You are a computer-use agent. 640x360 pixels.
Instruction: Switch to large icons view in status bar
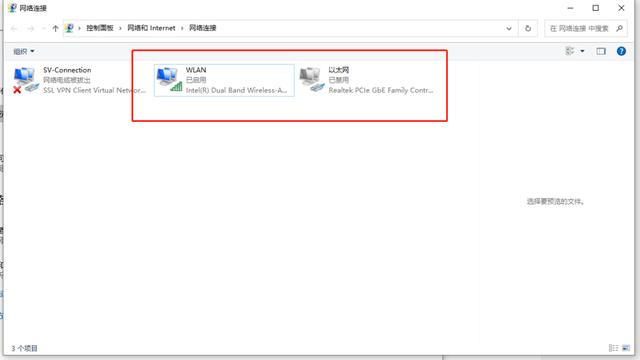coord(626,348)
